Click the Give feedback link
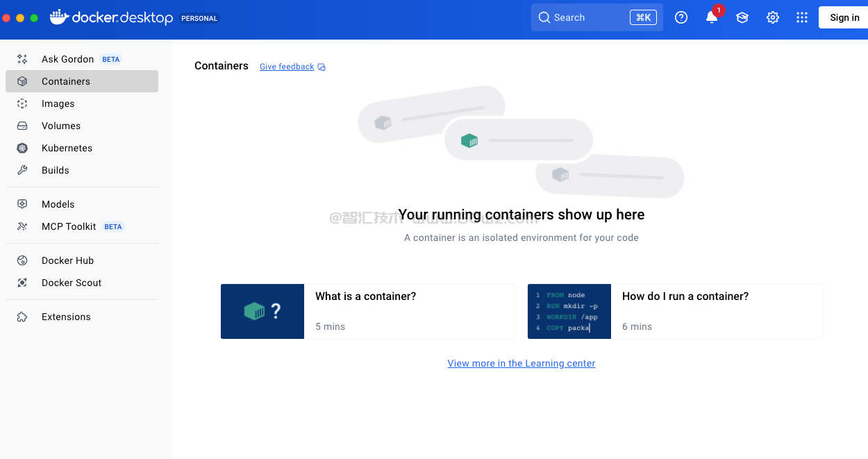 click(287, 67)
